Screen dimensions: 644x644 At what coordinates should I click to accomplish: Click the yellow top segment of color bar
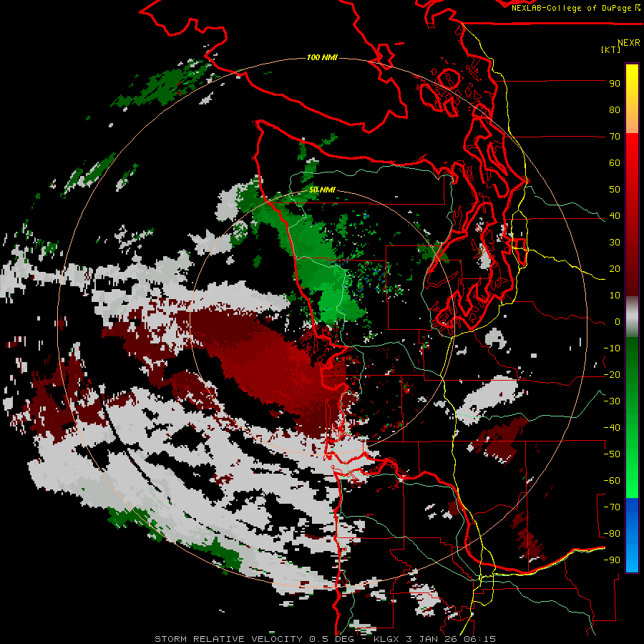(x=632, y=99)
